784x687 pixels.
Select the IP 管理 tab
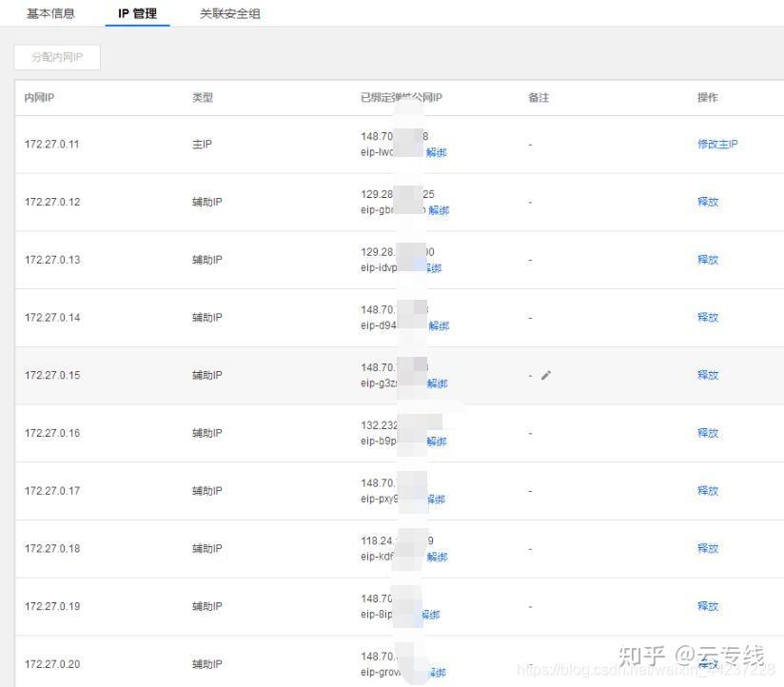tap(137, 14)
